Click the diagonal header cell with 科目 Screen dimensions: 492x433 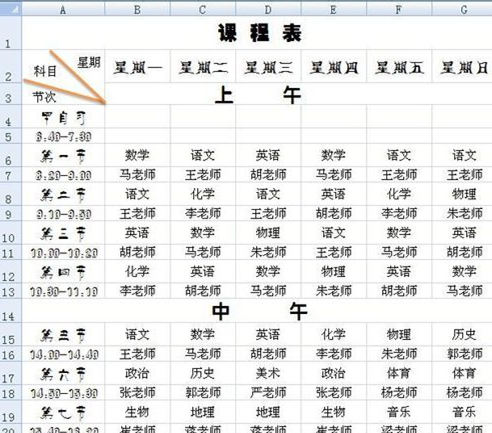pos(63,77)
